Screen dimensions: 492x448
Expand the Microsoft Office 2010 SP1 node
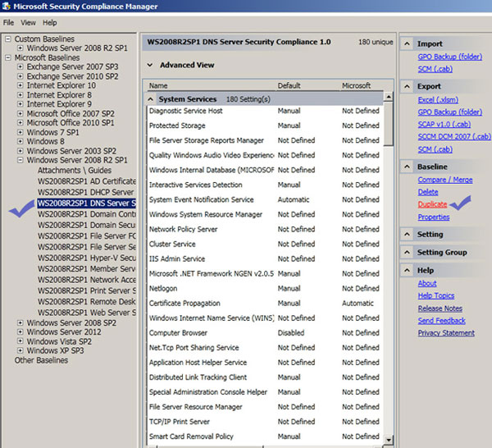20,122
